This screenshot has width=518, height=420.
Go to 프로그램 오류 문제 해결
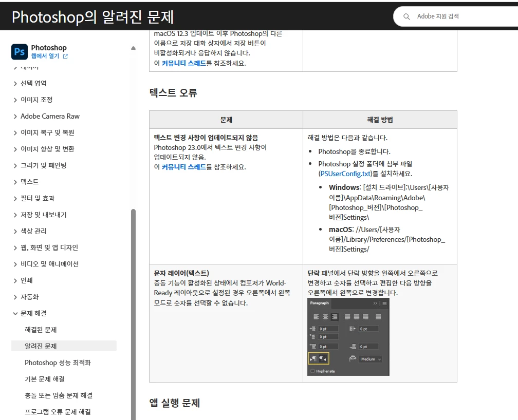click(x=58, y=412)
